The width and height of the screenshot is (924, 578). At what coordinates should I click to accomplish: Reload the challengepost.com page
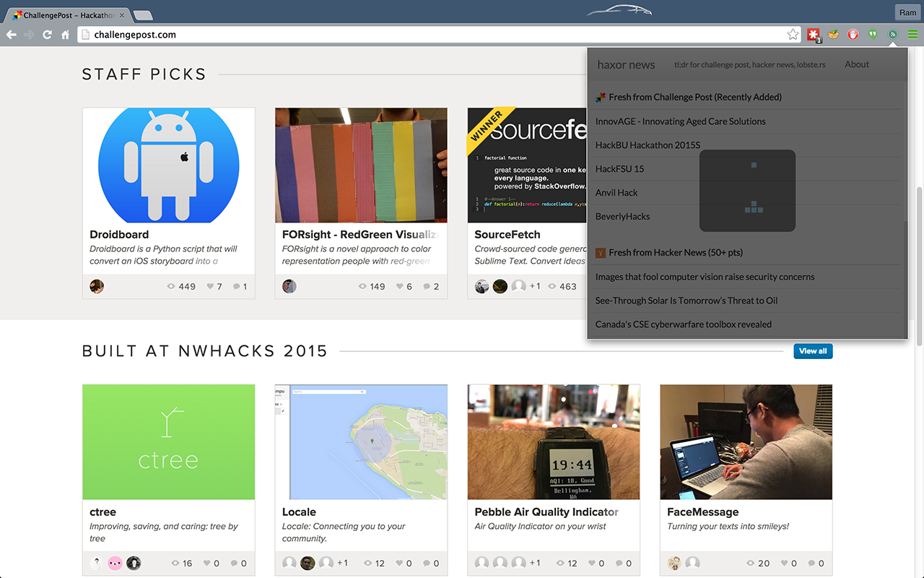click(x=47, y=35)
